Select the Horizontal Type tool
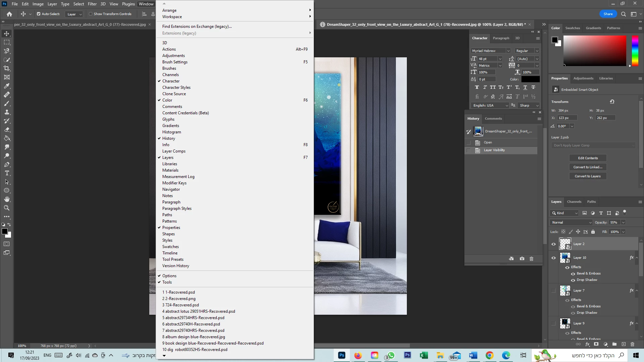 click(x=7, y=173)
